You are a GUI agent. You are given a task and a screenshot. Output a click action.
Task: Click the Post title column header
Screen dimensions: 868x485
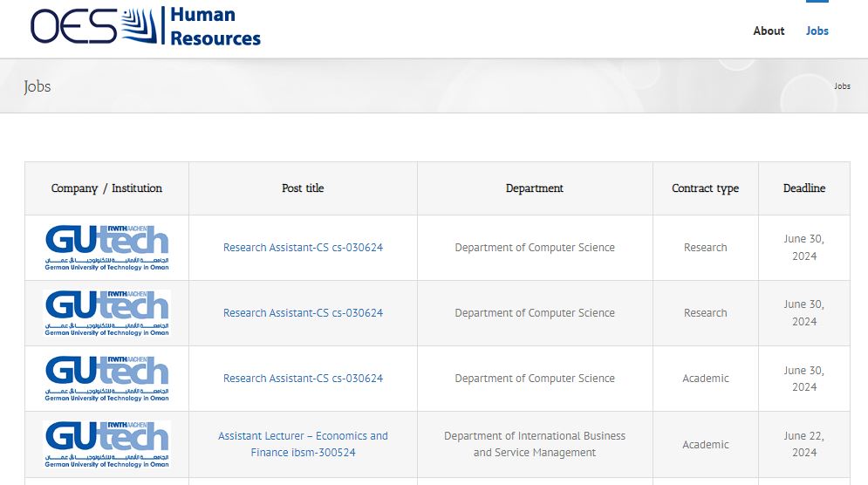coord(303,188)
